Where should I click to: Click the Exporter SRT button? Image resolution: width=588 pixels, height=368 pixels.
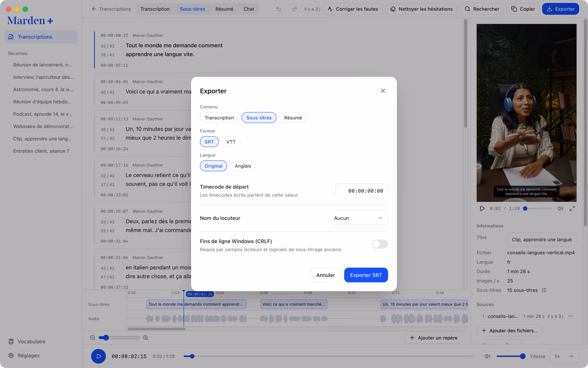[366, 275]
